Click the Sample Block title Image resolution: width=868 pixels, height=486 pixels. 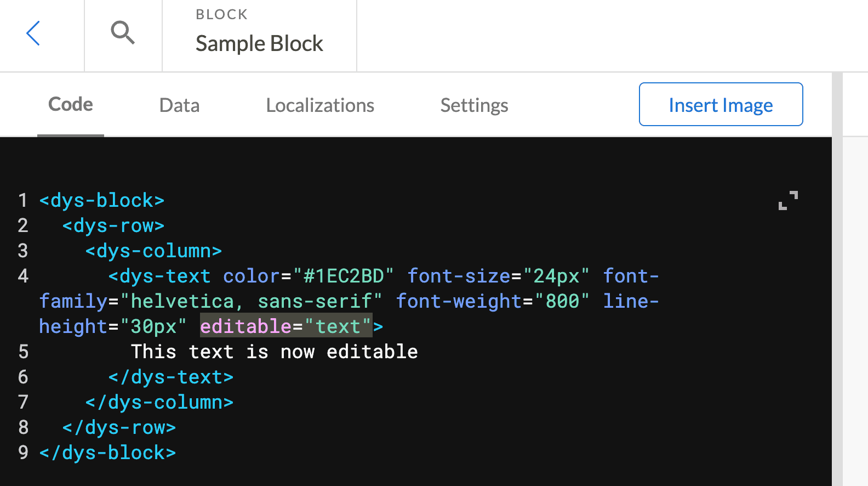(259, 43)
